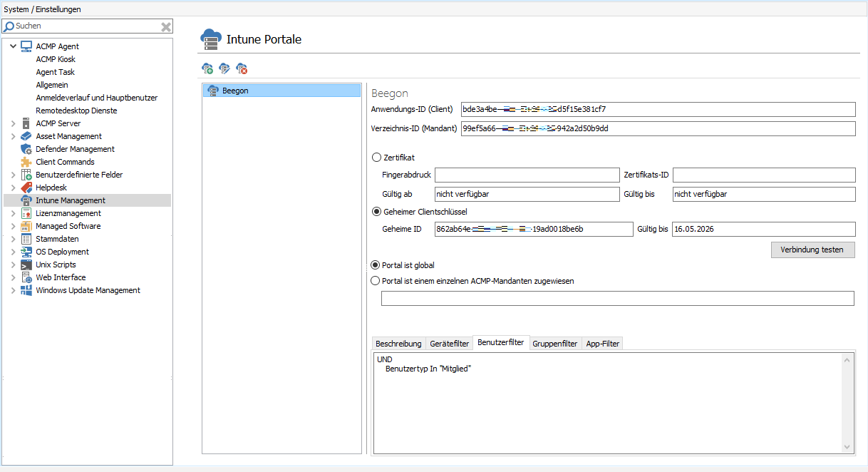868x472 pixels.
Task: Switch to the App-Filter tab
Action: click(603, 344)
